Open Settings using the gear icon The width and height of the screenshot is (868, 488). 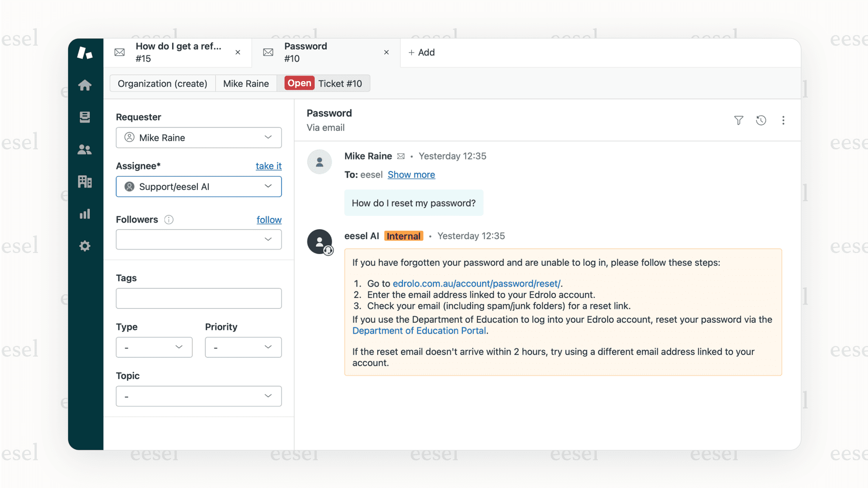pyautogui.click(x=85, y=246)
